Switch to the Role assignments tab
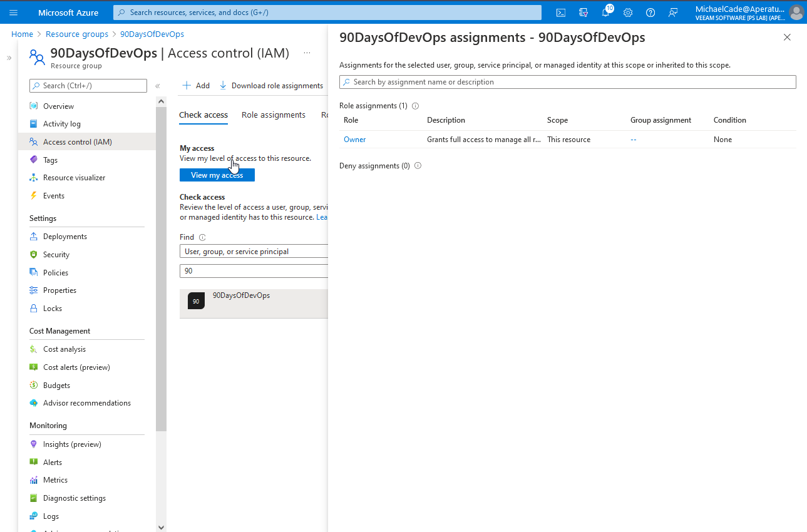The image size is (807, 532). point(274,115)
